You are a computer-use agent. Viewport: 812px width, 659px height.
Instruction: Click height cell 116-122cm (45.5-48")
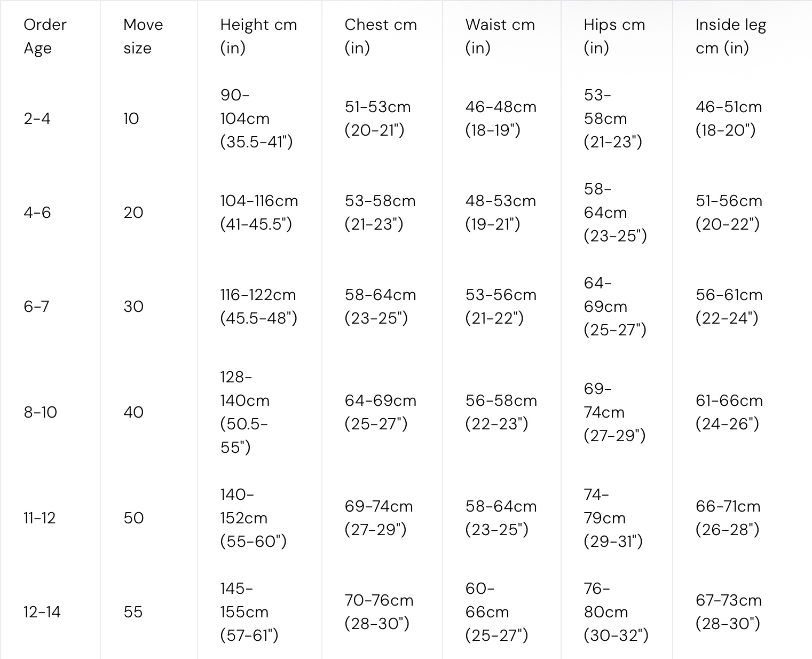[x=258, y=307]
